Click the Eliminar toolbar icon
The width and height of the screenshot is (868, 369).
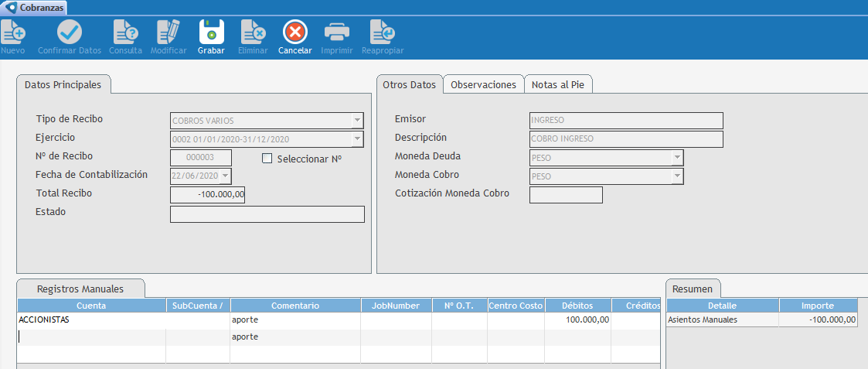tap(253, 32)
